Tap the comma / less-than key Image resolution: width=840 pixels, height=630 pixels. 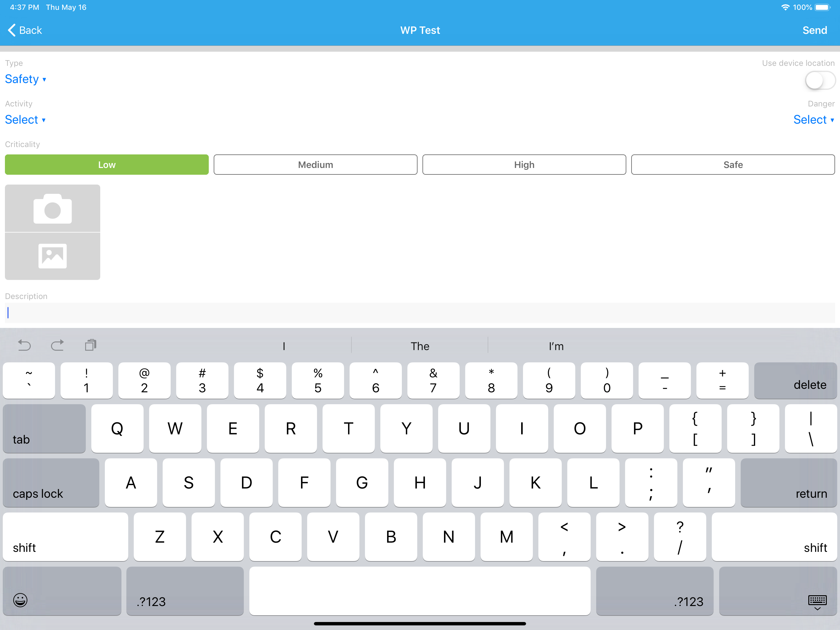(x=564, y=537)
